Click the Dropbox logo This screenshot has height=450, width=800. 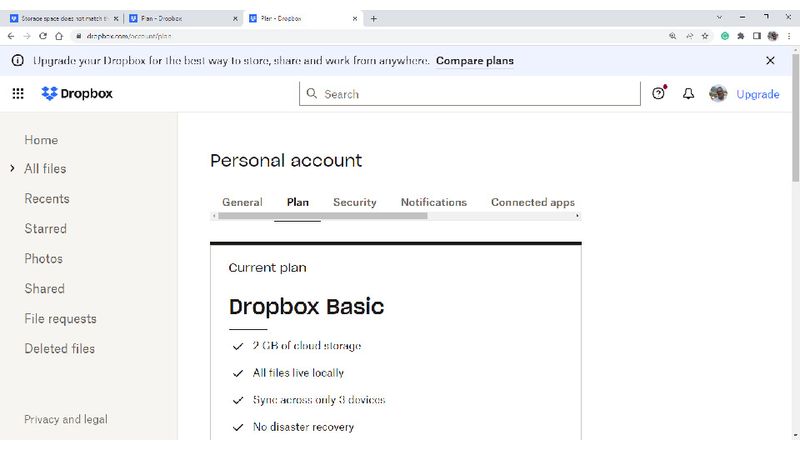tap(77, 93)
